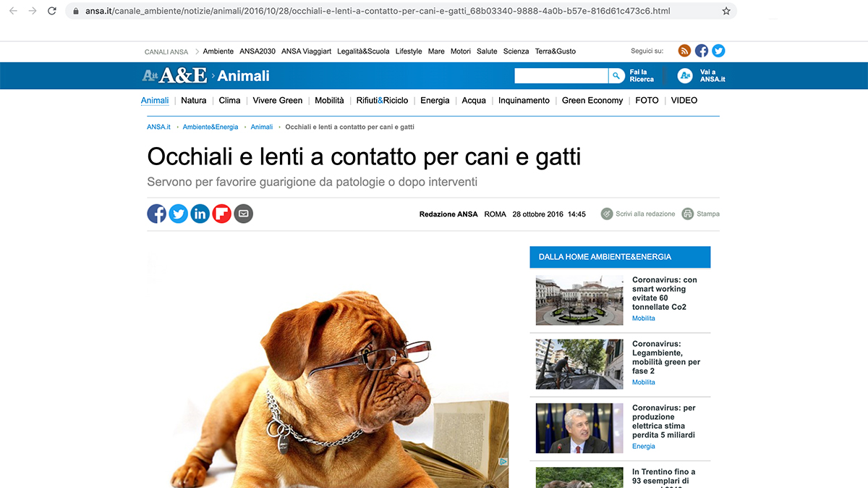Share article on LinkedIn

(200, 214)
